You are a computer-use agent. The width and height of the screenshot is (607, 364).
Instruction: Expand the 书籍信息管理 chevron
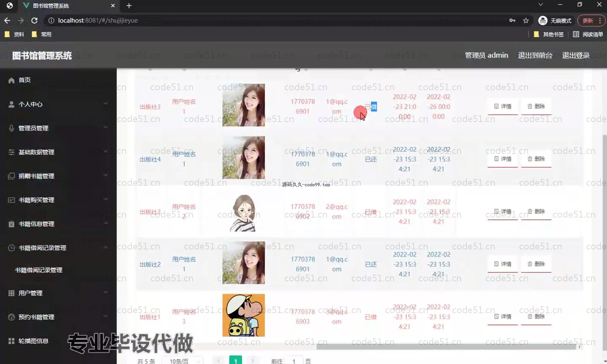pos(106,223)
